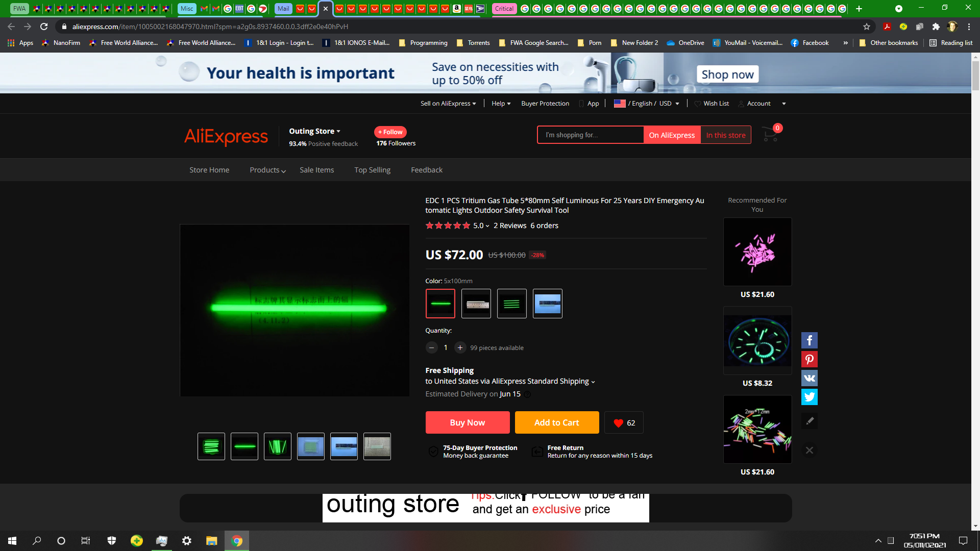Click the Twitter share icon
The image size is (980, 551).
tap(809, 397)
